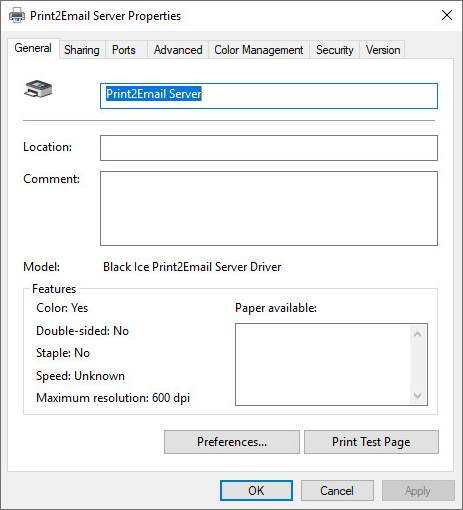
Task: Click inside the Comment text box
Action: click(269, 208)
